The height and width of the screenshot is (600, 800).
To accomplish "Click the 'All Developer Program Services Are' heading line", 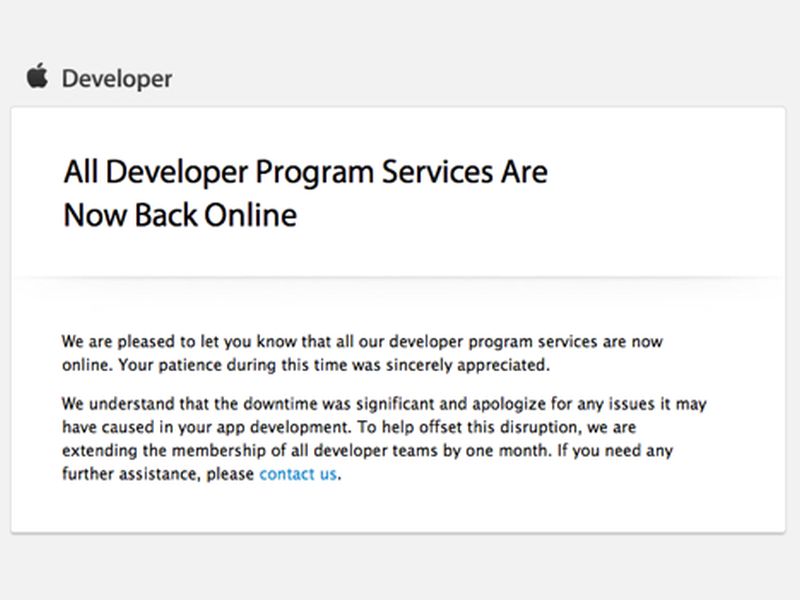I will 306,172.
